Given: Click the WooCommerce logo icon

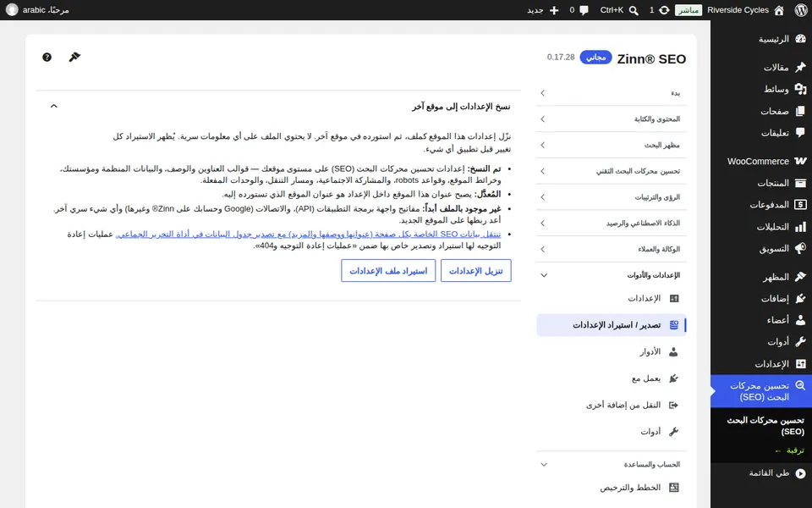Looking at the screenshot, I should tap(801, 161).
